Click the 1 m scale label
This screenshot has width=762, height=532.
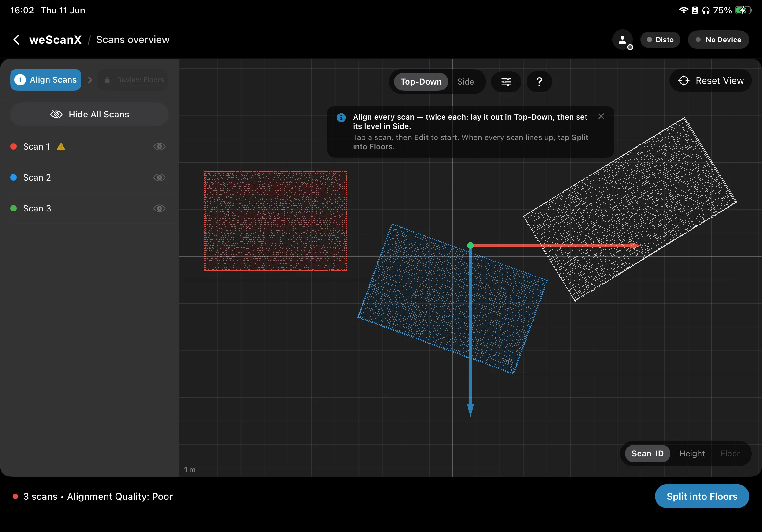tap(190, 469)
